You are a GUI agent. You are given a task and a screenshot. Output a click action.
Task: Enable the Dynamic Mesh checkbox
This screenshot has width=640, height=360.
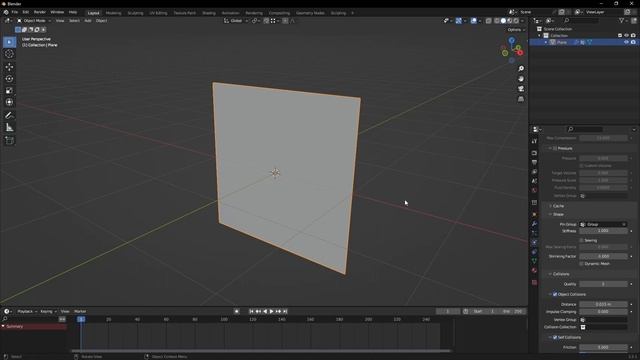(582, 264)
